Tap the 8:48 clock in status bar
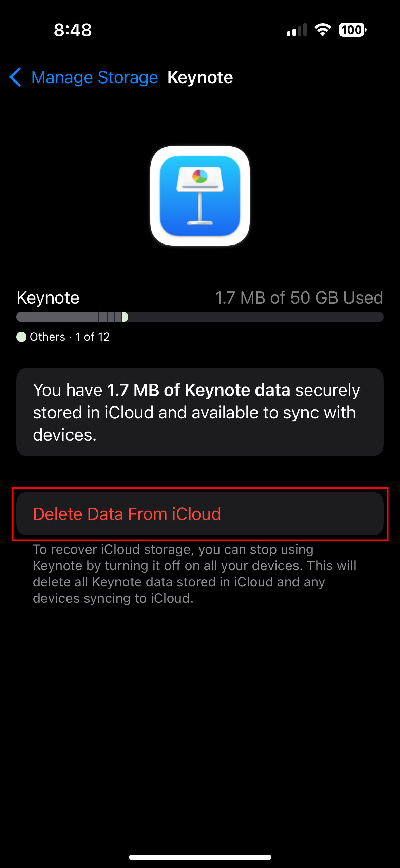 pyautogui.click(x=73, y=30)
